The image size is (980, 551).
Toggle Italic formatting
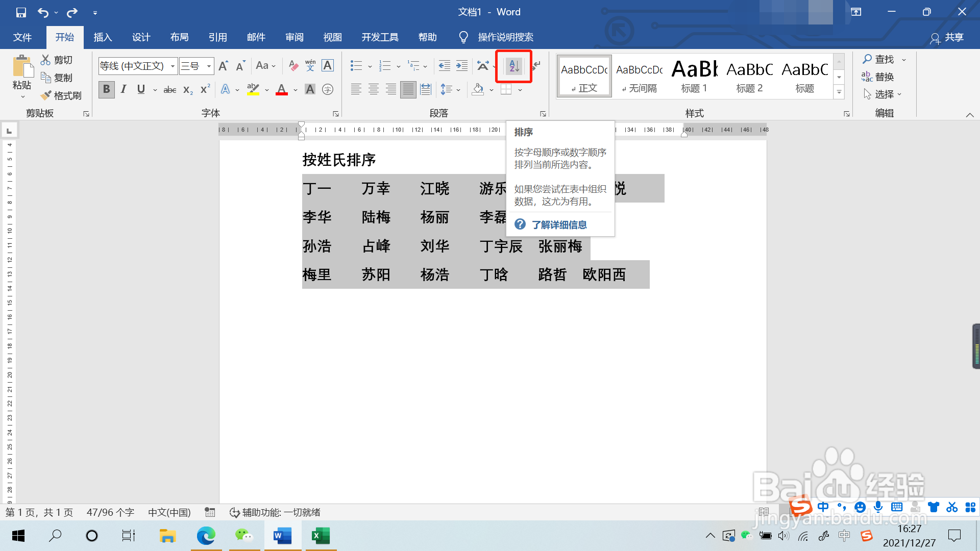pos(124,90)
